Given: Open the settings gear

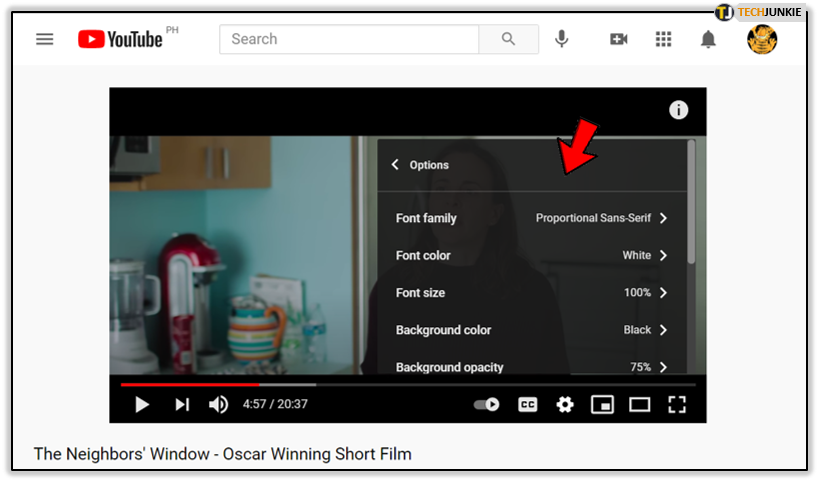Looking at the screenshot, I should (x=565, y=404).
